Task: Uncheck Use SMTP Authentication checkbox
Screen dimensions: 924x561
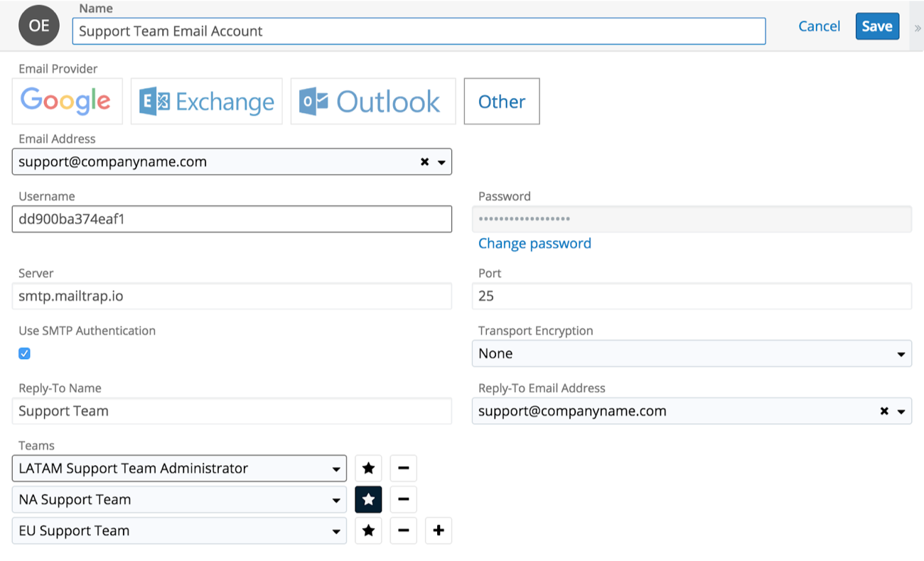Action: [x=24, y=353]
